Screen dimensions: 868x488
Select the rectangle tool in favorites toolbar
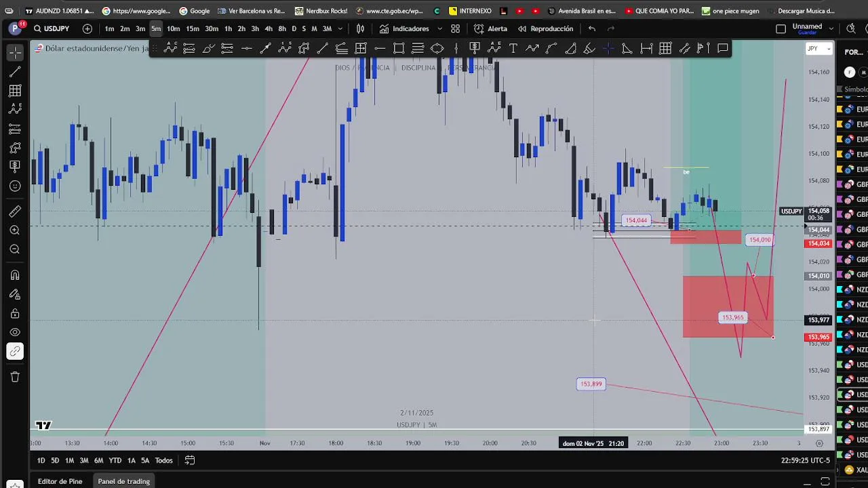[x=399, y=48]
